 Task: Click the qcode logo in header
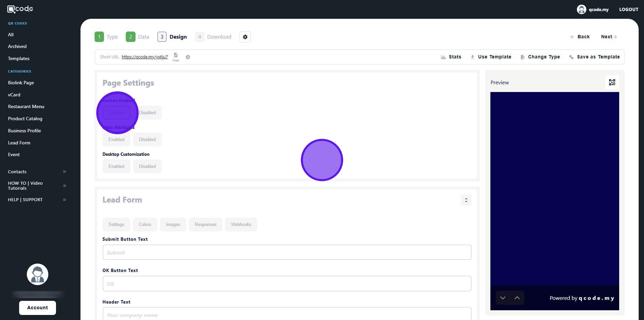coord(20,9)
